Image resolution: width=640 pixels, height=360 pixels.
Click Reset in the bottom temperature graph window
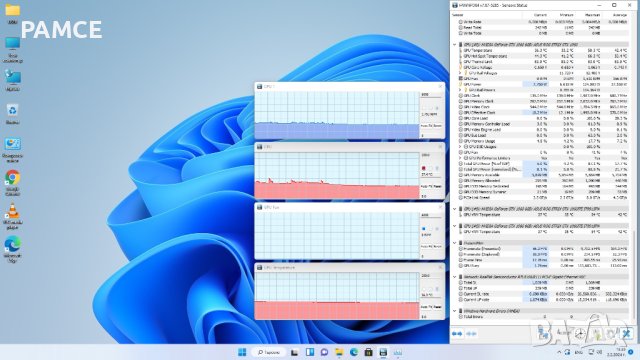coord(438,307)
